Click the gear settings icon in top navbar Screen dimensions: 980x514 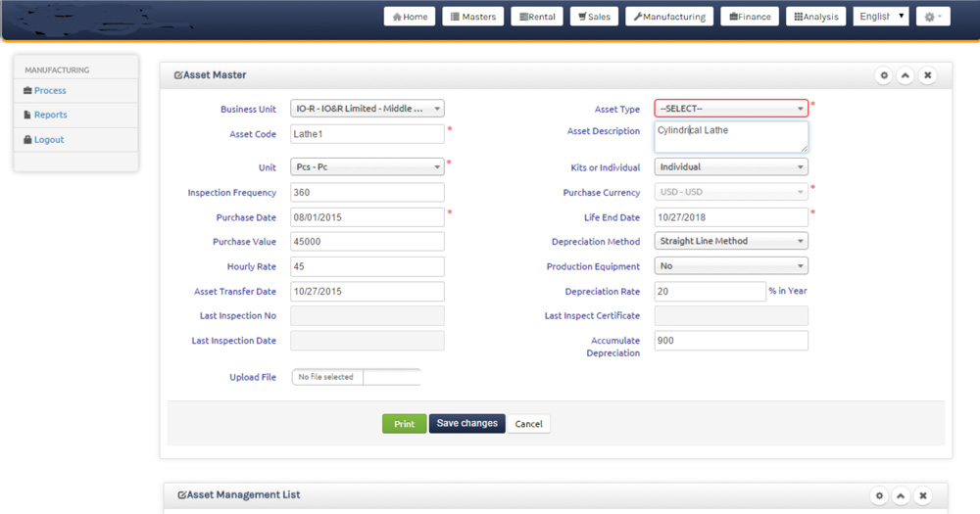pyautogui.click(x=932, y=17)
